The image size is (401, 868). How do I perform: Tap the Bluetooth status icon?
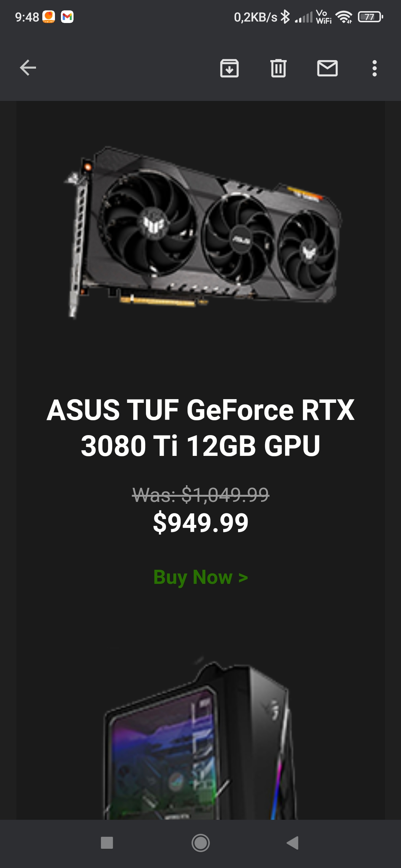coord(285,17)
